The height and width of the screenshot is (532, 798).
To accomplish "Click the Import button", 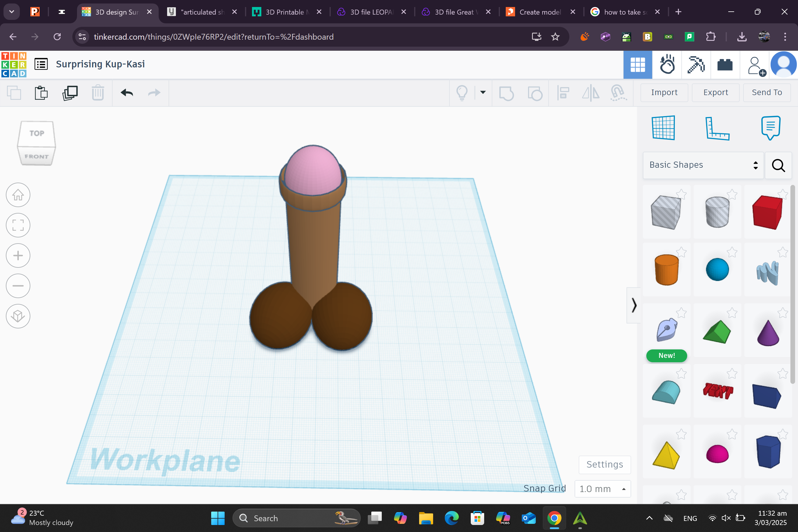I will click(664, 92).
